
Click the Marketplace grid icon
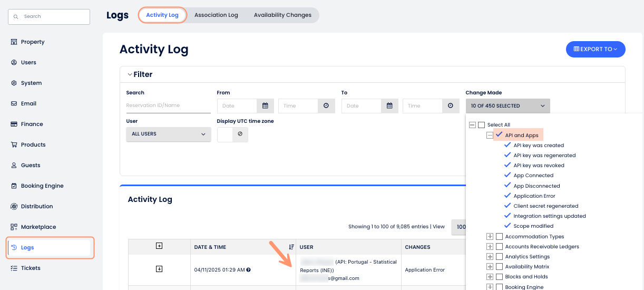[x=14, y=227]
